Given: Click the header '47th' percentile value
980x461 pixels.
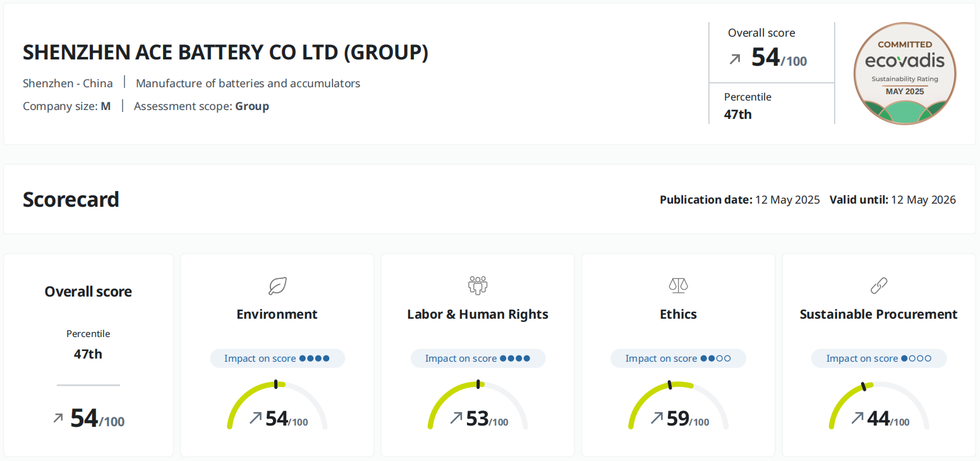Looking at the screenshot, I should click(x=738, y=114).
